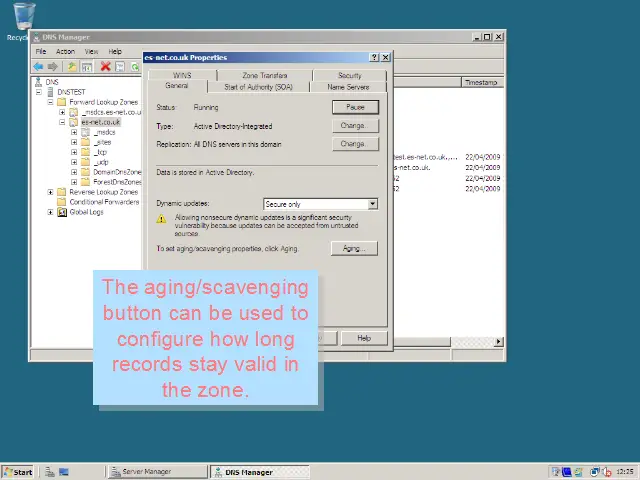Screen dimensions: 640x480
Task: Select the ForestDnsZones tree label
Action: [x=117, y=182]
